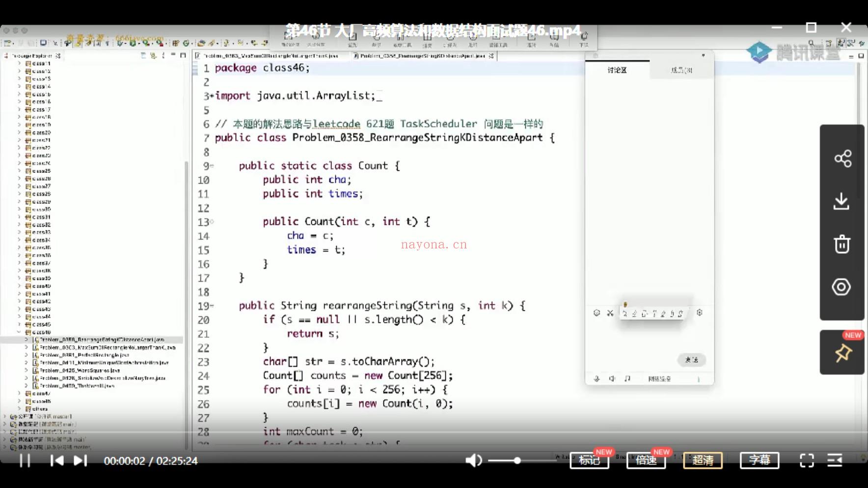Toggle the speaker icon in chat panel
The width and height of the screenshot is (868, 488).
(612, 379)
